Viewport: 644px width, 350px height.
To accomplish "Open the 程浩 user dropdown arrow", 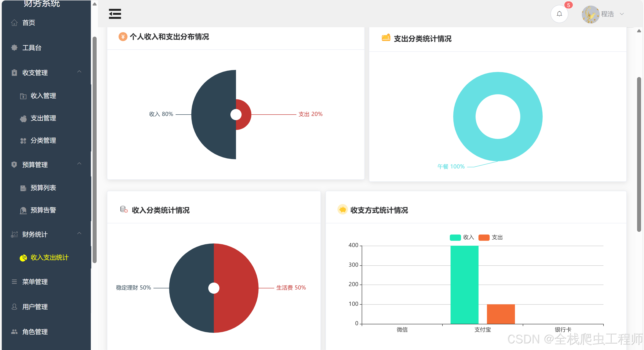I will [x=622, y=14].
